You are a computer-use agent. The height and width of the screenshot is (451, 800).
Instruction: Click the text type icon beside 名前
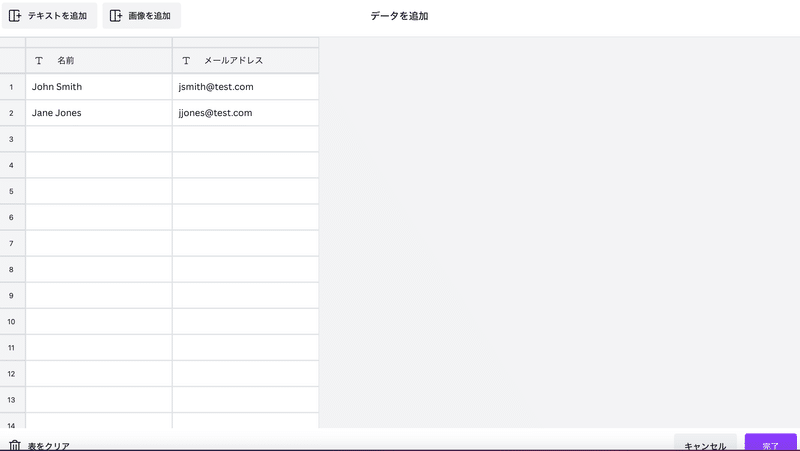39,61
